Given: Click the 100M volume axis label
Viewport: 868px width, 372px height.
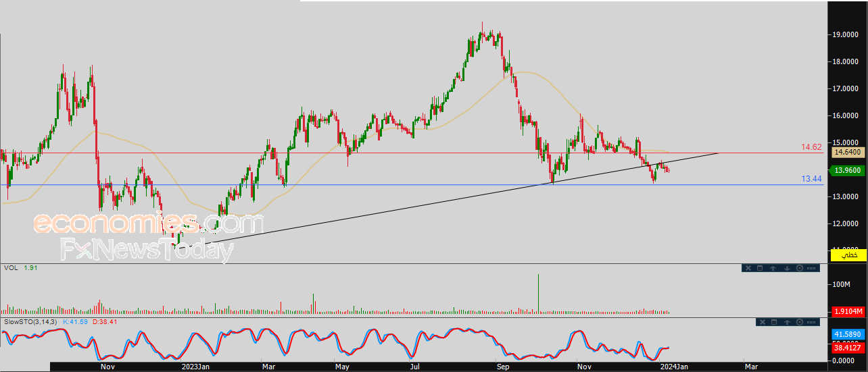Looking at the screenshot, I should (842, 284).
